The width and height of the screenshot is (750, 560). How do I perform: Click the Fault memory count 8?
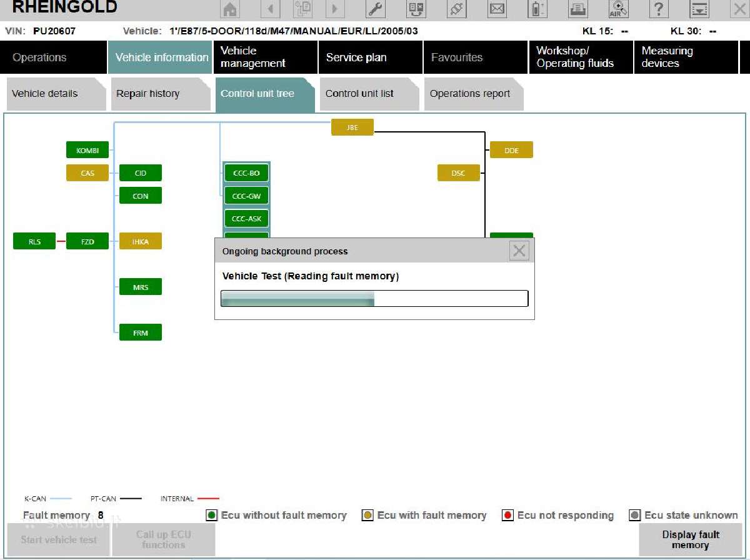101,516
